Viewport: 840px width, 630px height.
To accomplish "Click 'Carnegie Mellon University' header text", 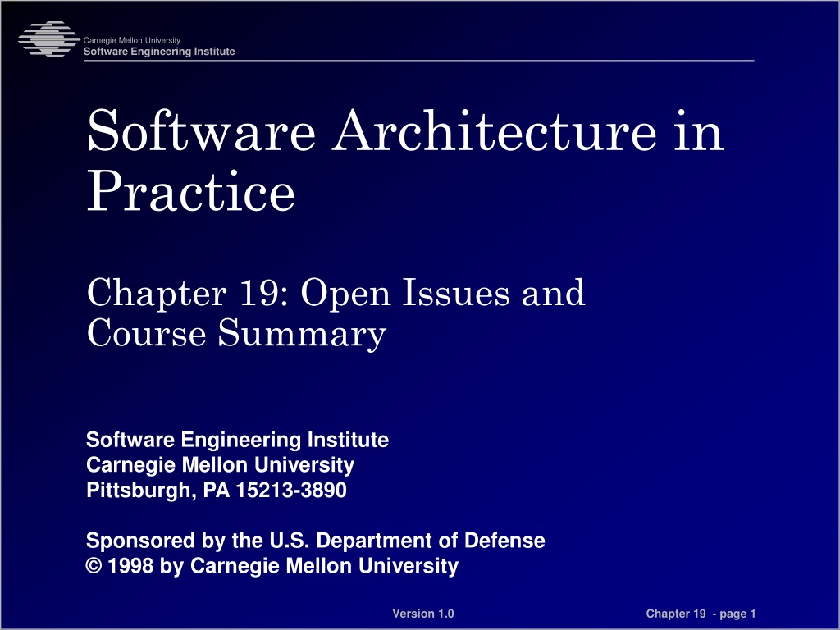I will [132, 40].
